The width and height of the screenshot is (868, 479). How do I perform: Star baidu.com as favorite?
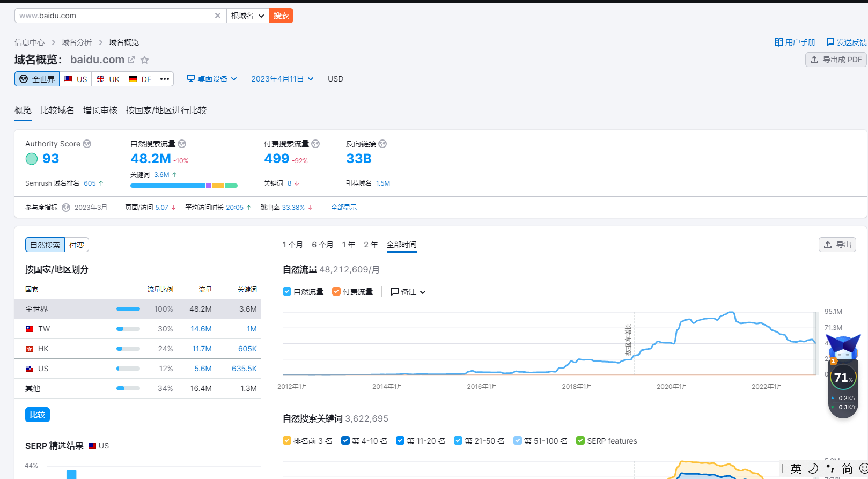(x=144, y=60)
